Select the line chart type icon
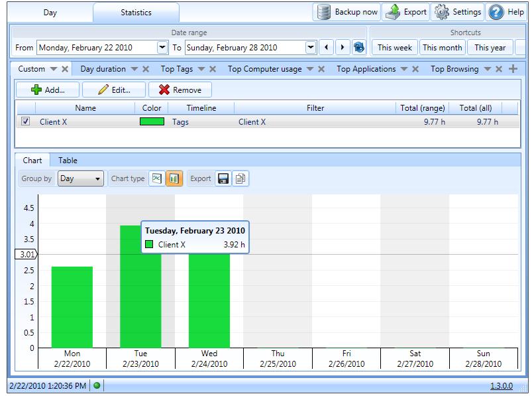The width and height of the screenshot is (532, 396). [x=157, y=178]
